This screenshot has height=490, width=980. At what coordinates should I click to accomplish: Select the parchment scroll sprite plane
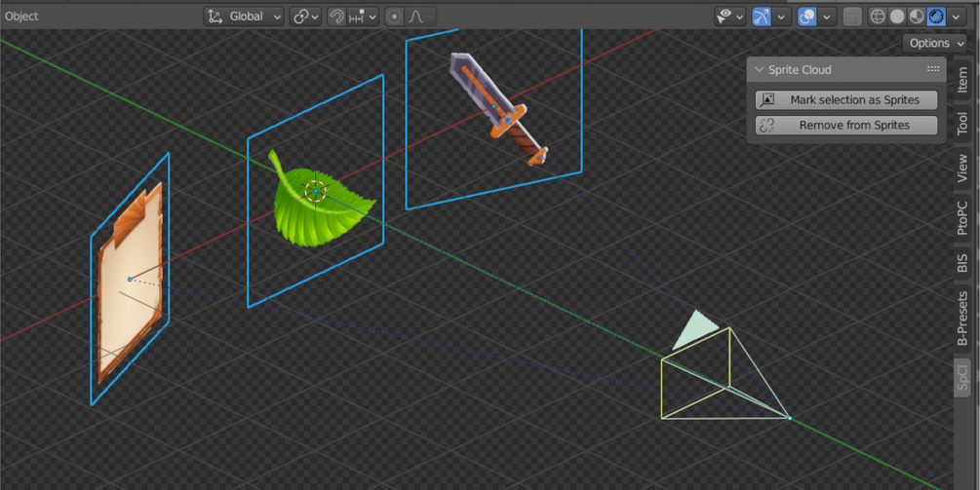pos(130,279)
